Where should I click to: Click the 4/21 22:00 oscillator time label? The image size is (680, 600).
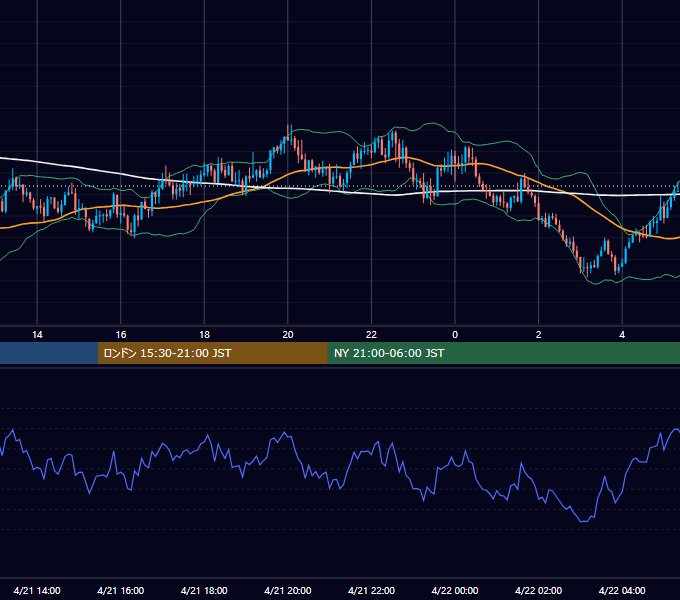click(x=371, y=590)
